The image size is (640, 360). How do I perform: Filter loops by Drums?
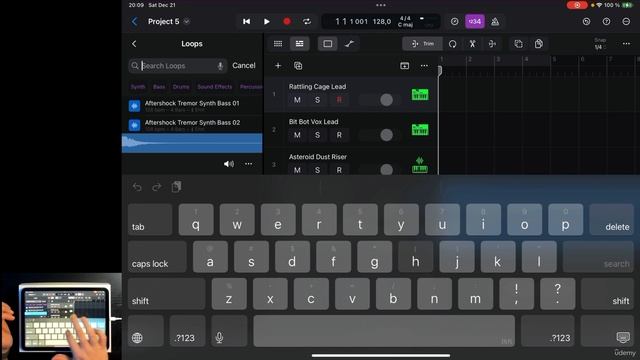coord(181,87)
